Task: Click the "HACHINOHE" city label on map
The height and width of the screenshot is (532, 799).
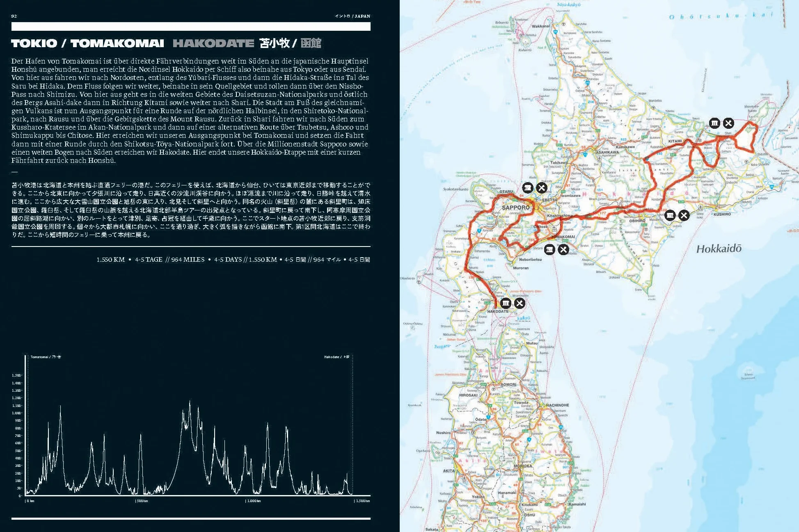Action: click(557, 405)
